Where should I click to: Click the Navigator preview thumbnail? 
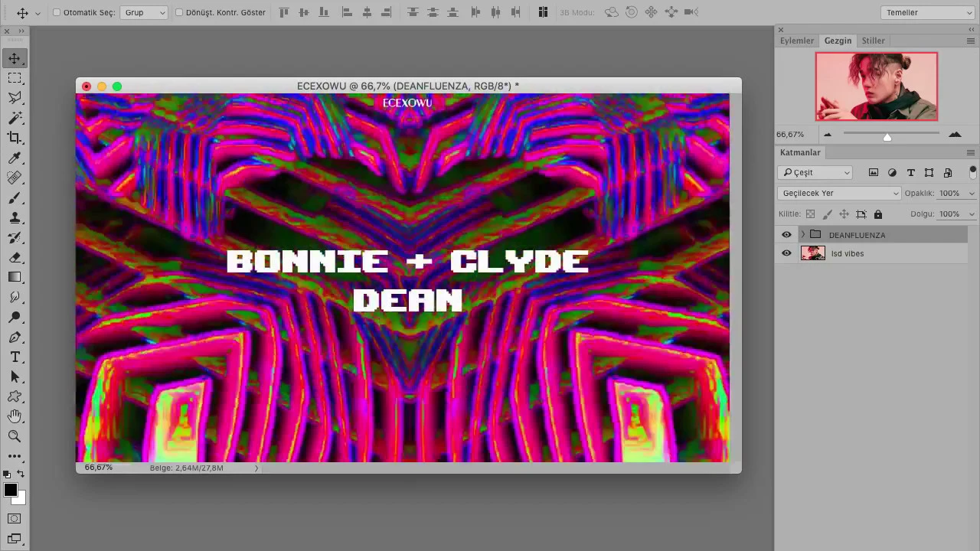pyautogui.click(x=877, y=86)
